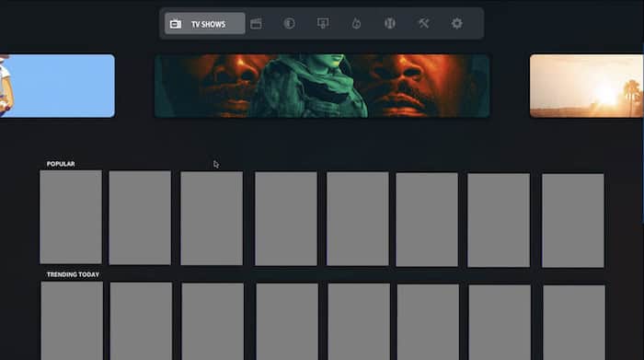Open the first poster in Popular row
Screen dimensions: 644x360
pos(71,217)
